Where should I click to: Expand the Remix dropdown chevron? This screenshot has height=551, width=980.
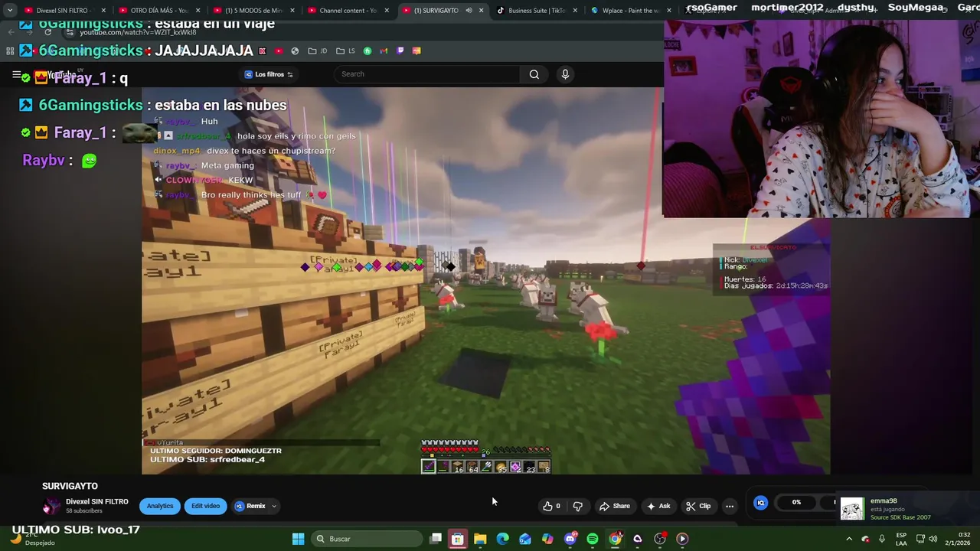pyautogui.click(x=273, y=506)
